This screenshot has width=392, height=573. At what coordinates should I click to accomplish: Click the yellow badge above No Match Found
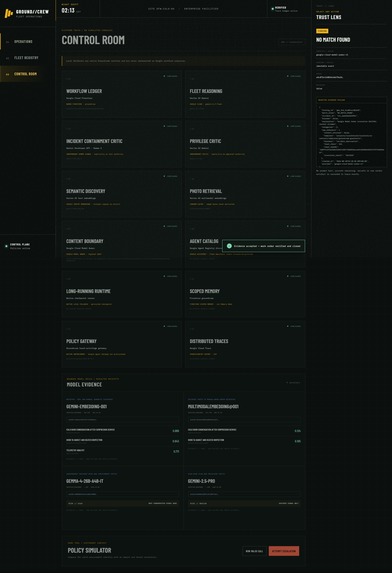click(x=322, y=31)
